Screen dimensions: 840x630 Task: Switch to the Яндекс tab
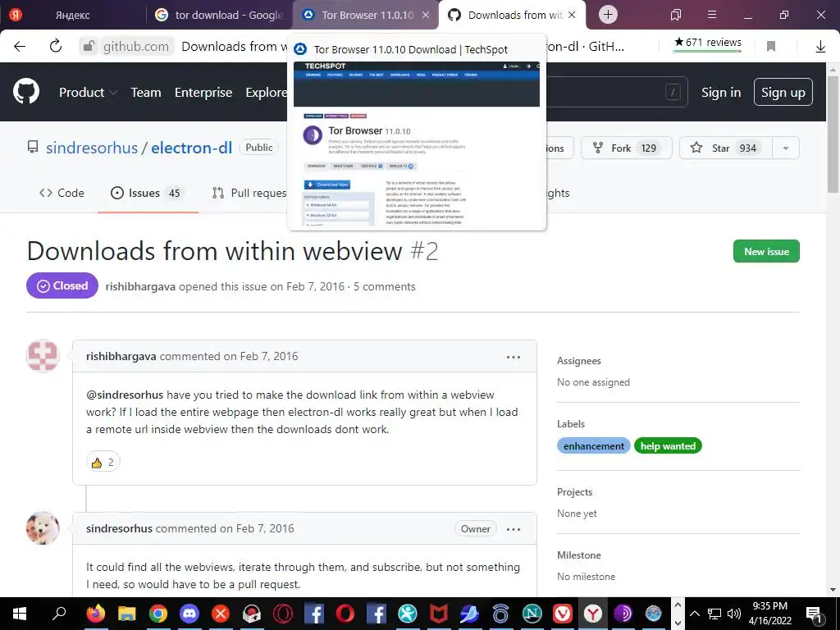point(72,15)
